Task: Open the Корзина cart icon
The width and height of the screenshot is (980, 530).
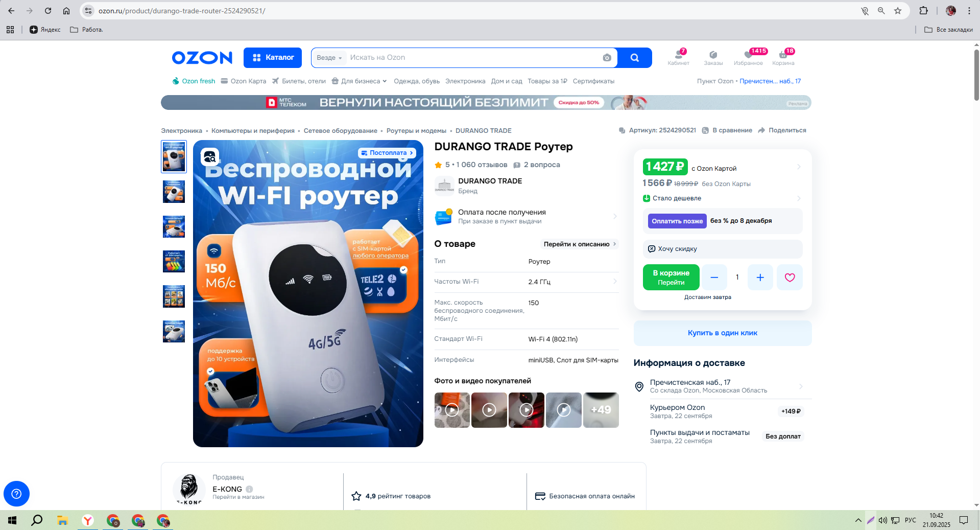Action: [783, 57]
